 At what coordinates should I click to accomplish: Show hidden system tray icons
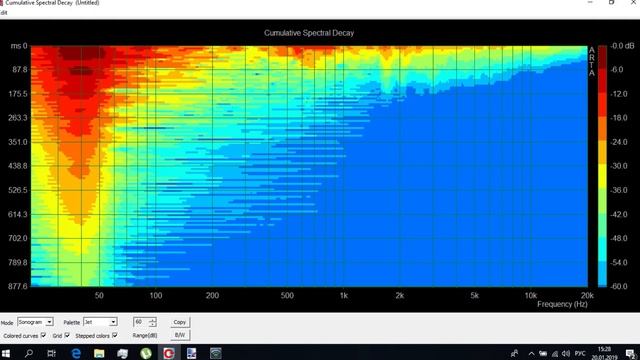click(531, 353)
